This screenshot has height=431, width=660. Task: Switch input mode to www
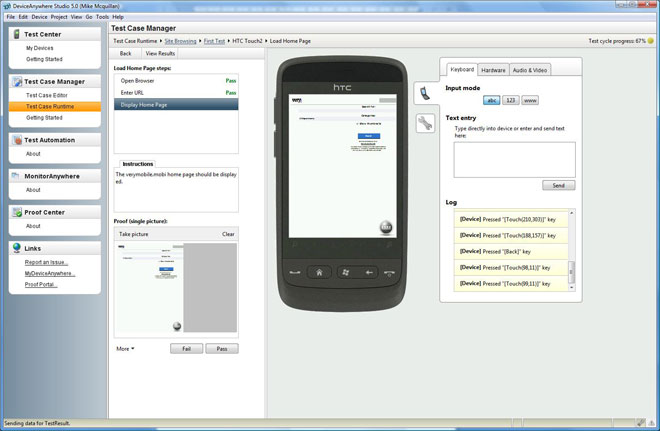click(x=530, y=100)
